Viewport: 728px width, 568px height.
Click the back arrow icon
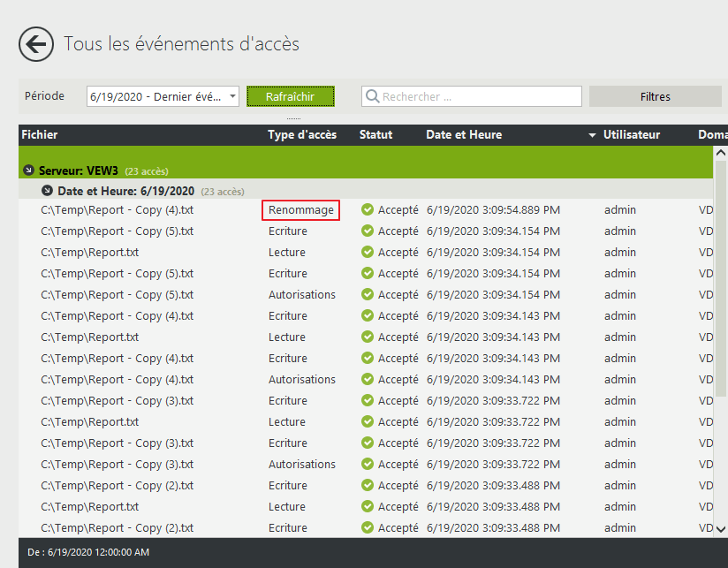(x=36, y=43)
